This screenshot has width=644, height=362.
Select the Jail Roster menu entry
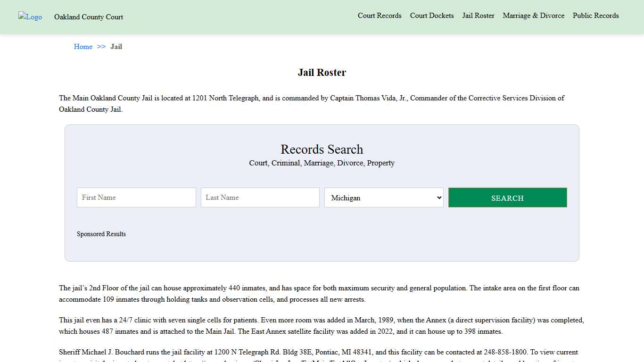click(x=478, y=16)
